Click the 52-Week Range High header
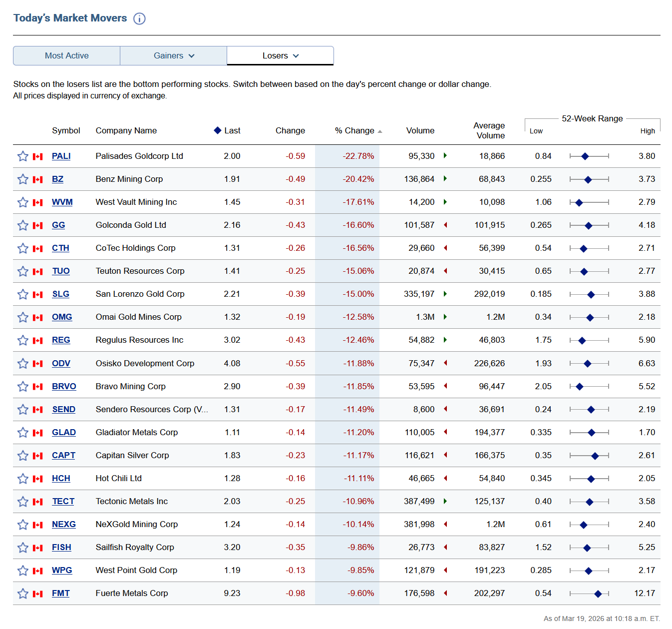The height and width of the screenshot is (629, 672). click(x=648, y=131)
